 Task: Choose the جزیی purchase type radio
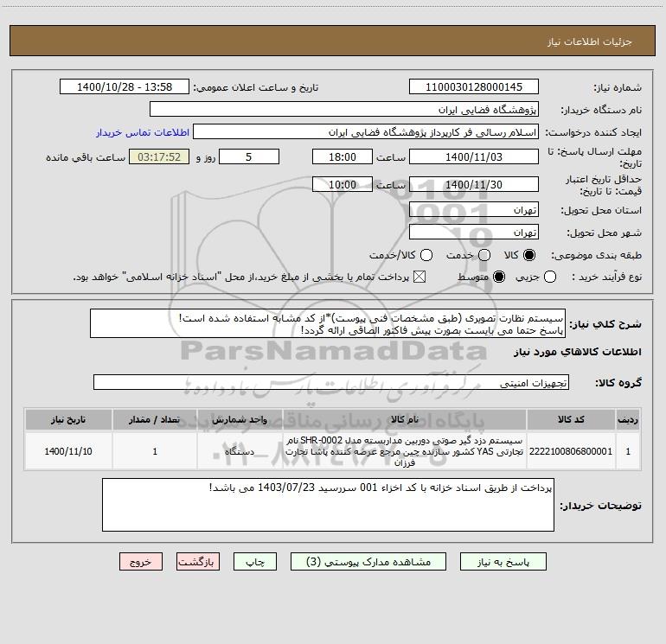[549, 277]
